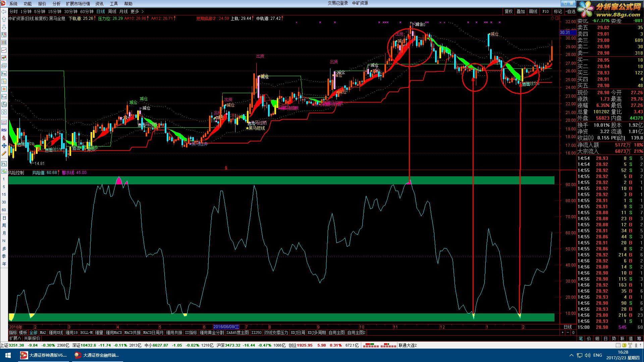Open the red trend line chart sidebar icon
The width and height of the screenshot is (644, 362).
pyautogui.click(x=4, y=50)
